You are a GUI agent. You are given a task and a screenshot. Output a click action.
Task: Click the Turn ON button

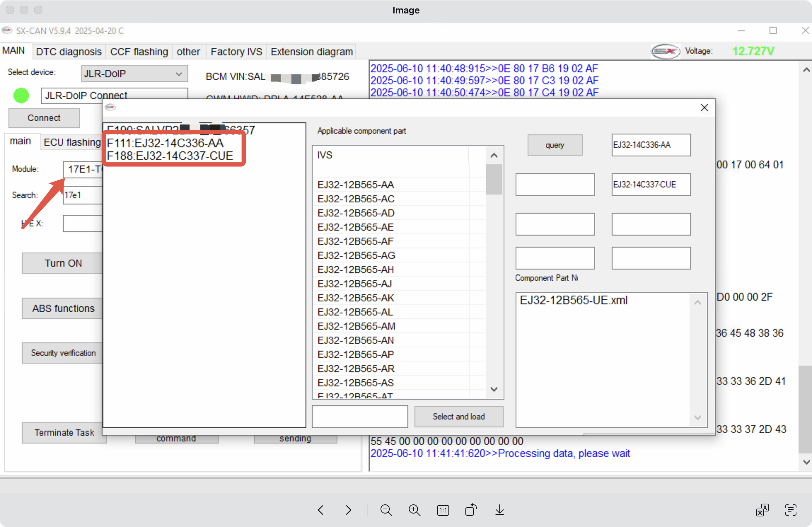63,263
